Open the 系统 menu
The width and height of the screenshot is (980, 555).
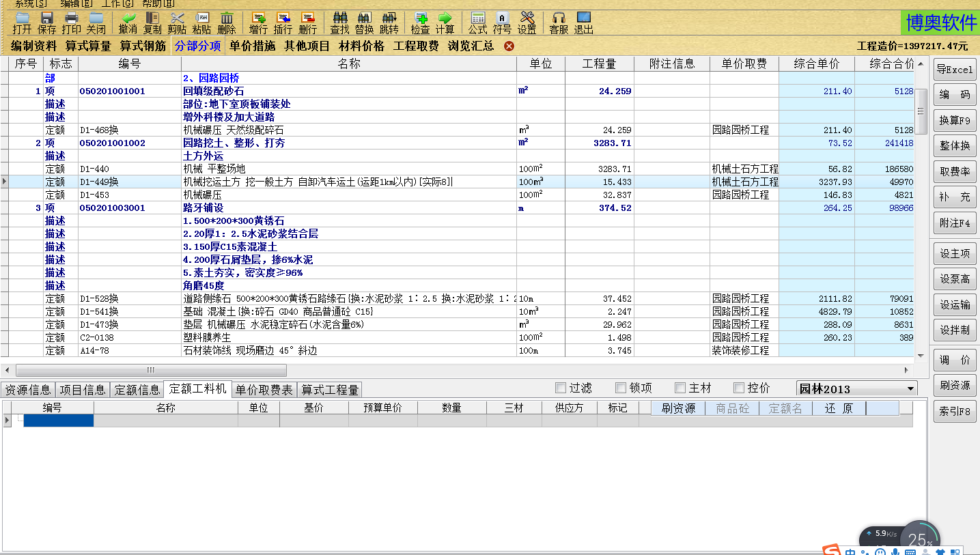31,3
